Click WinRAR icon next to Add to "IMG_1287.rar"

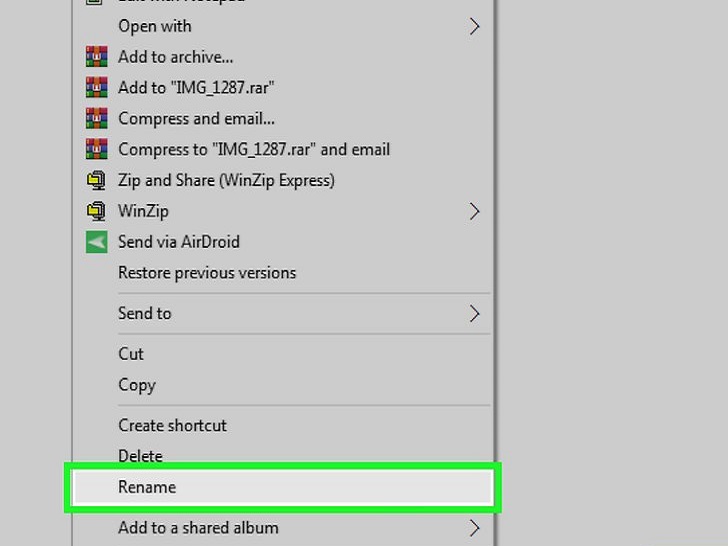[x=97, y=87]
